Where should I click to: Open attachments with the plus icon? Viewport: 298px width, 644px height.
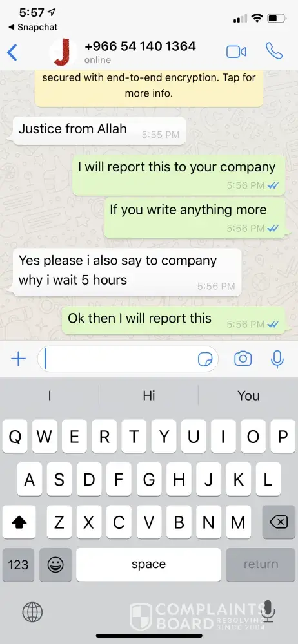(18, 359)
